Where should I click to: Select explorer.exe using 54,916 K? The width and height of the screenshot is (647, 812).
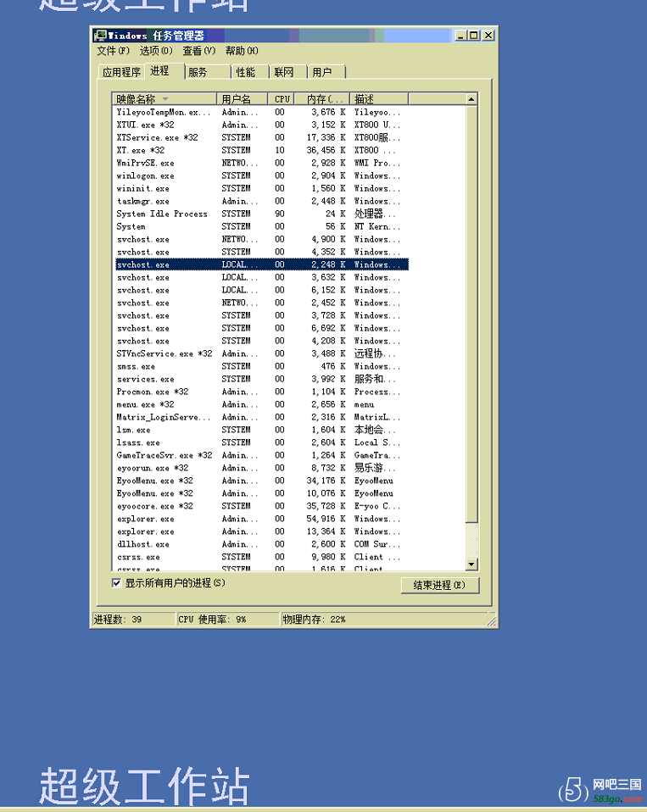(x=261, y=519)
